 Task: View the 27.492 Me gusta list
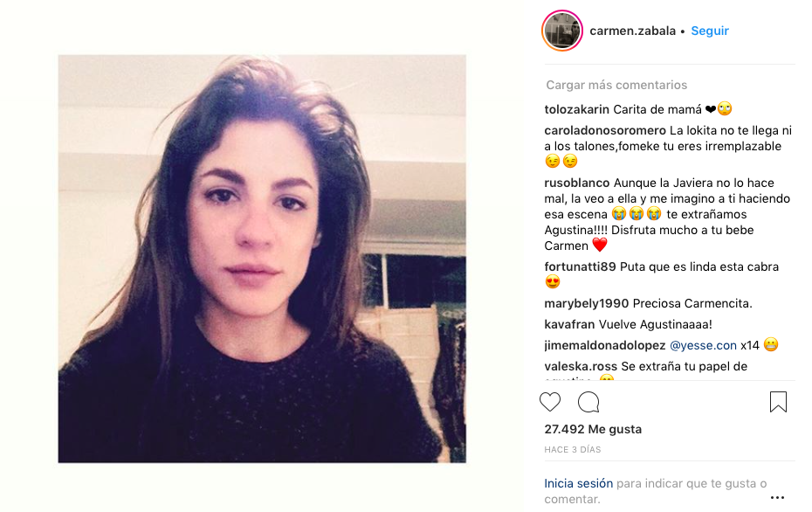(x=593, y=429)
